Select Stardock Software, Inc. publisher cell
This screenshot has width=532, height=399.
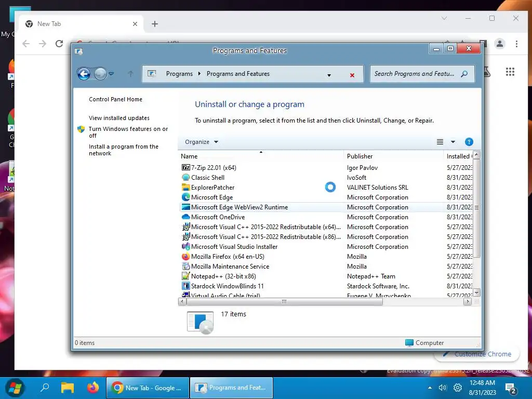378,286
